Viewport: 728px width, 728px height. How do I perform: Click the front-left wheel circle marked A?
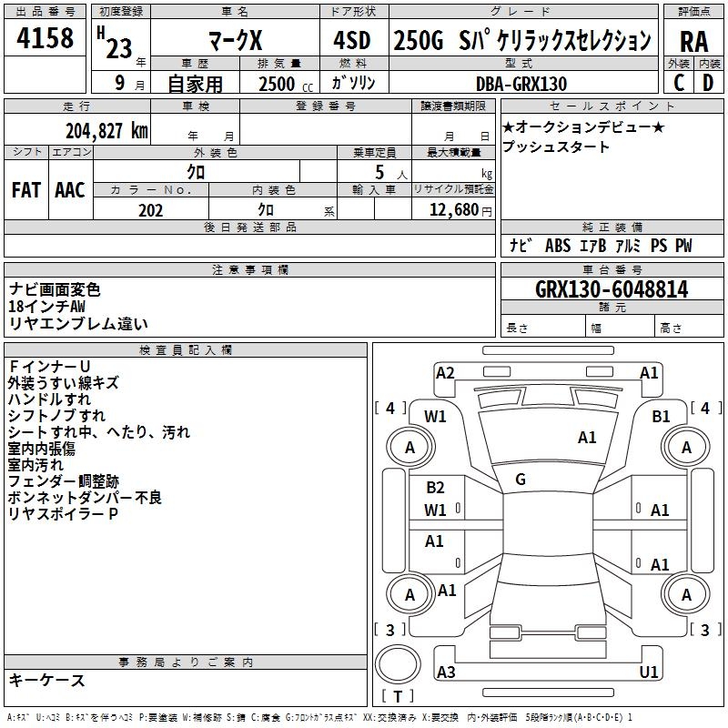point(409,447)
